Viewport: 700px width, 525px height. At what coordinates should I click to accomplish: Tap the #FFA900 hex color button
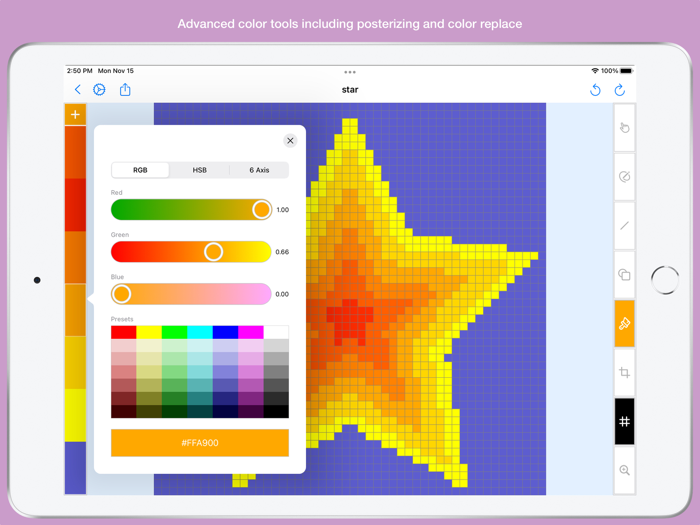tap(200, 443)
